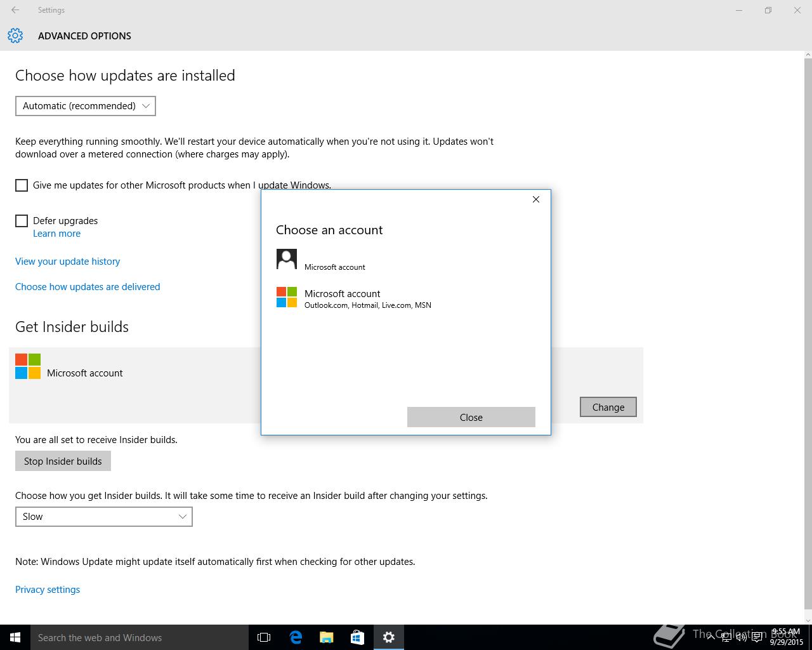Select Settings gear icon in taskbar
812x650 pixels.
(389, 637)
